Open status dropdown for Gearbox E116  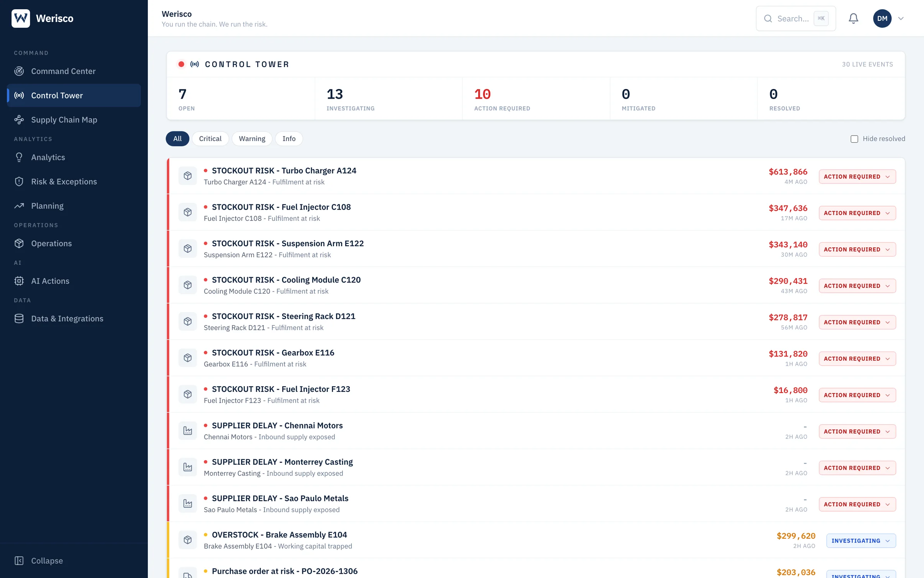(x=857, y=359)
